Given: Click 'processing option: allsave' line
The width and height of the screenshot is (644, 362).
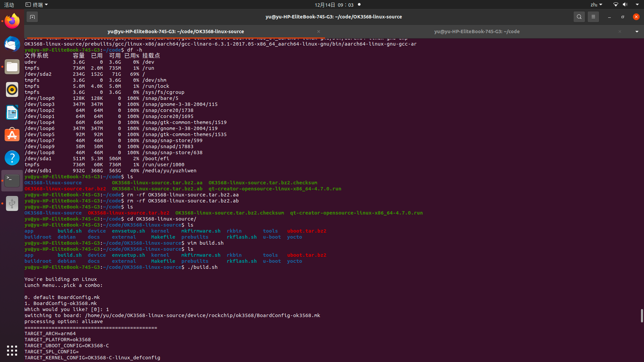Looking at the screenshot, I should click(64, 321).
